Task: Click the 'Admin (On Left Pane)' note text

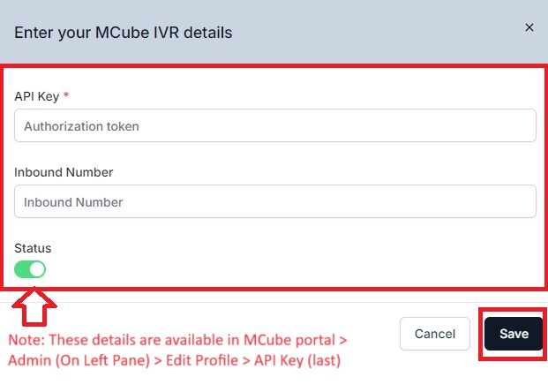Action: click(x=79, y=360)
